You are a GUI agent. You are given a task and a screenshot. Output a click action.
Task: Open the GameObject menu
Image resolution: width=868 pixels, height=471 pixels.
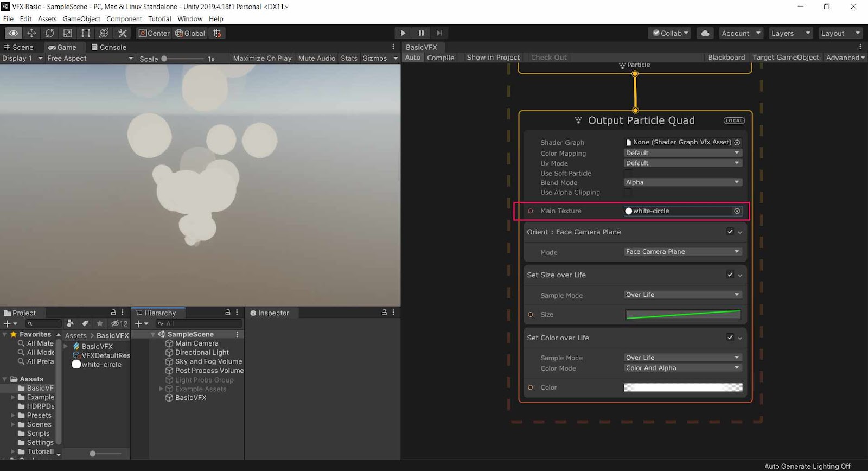[81, 19]
